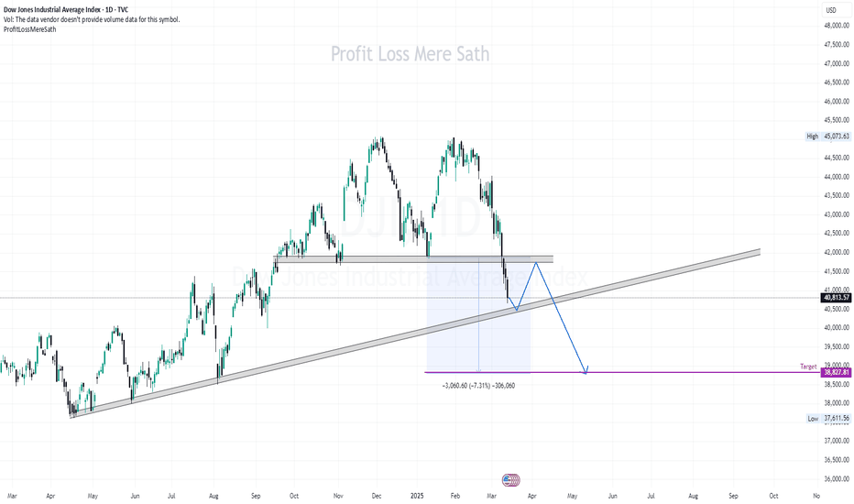The image size is (854, 504).
Task: Click the Nov label on the time axis
Action: point(338,496)
